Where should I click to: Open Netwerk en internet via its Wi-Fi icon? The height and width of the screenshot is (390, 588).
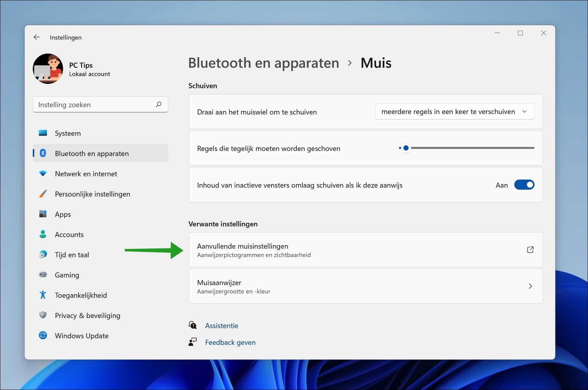pyautogui.click(x=43, y=173)
